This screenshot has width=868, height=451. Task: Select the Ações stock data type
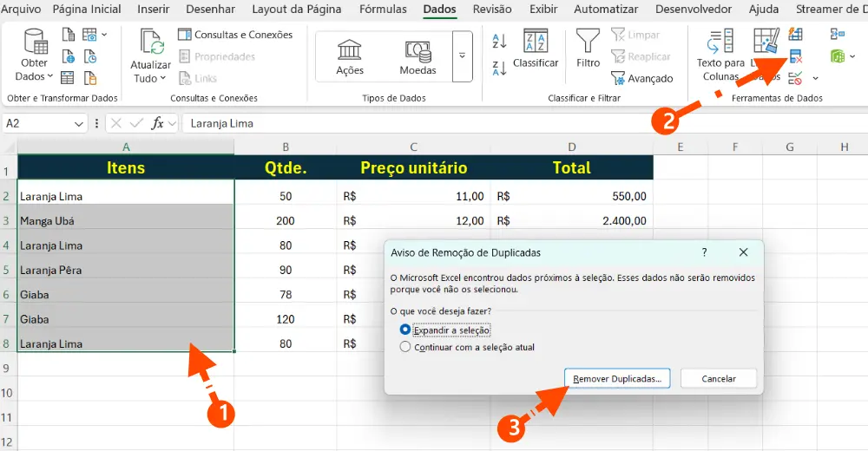click(350, 57)
